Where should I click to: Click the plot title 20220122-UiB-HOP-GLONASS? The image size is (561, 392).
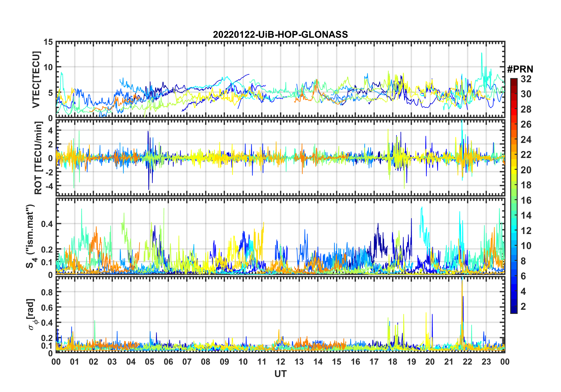[x=280, y=34]
